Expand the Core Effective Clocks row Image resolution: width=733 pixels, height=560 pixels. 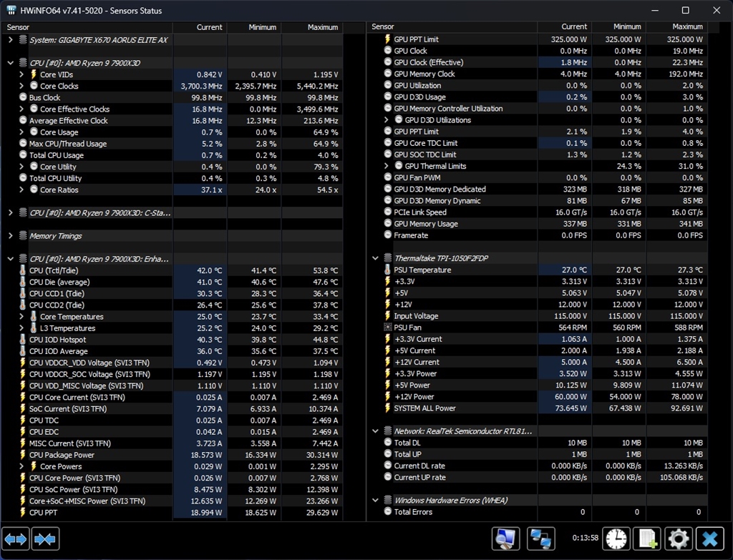pyautogui.click(x=21, y=109)
